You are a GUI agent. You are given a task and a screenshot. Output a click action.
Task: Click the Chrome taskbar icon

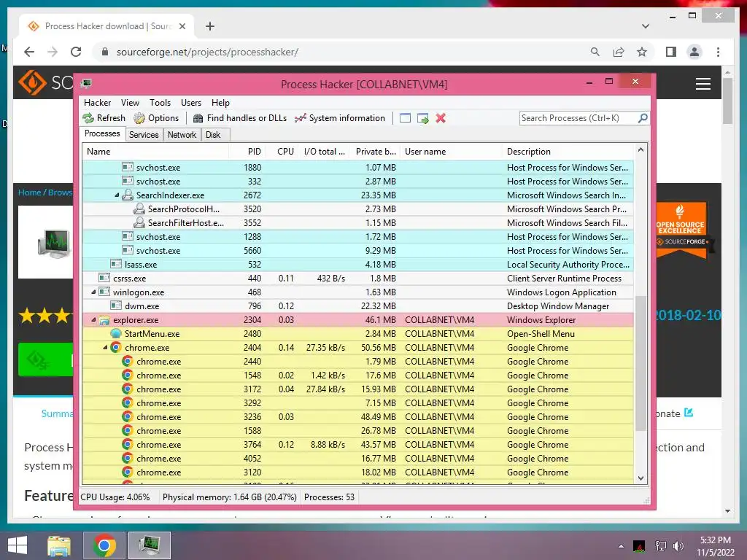104,545
